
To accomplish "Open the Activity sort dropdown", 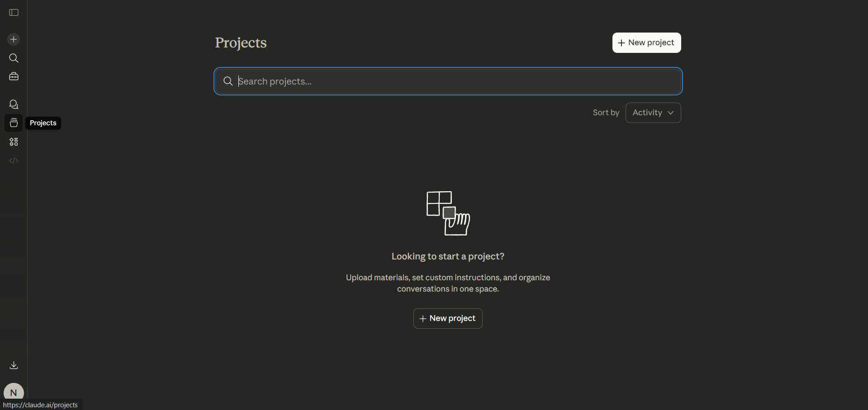I will click(653, 113).
